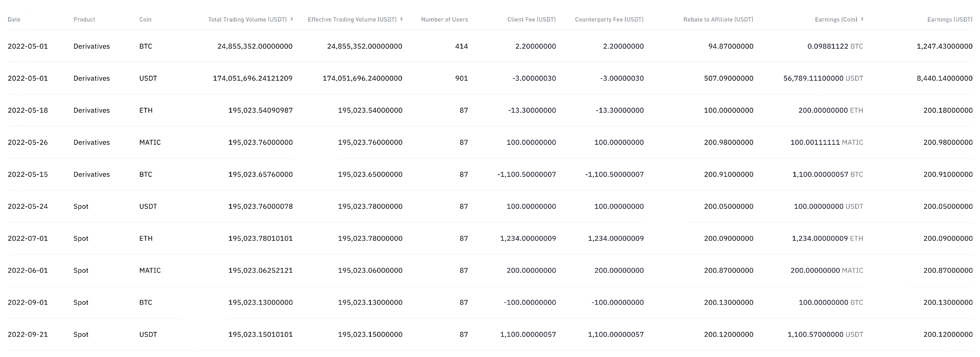This screenshot has width=980, height=357.
Task: Click the Earnings (USDT) column header
Action: [950, 20]
